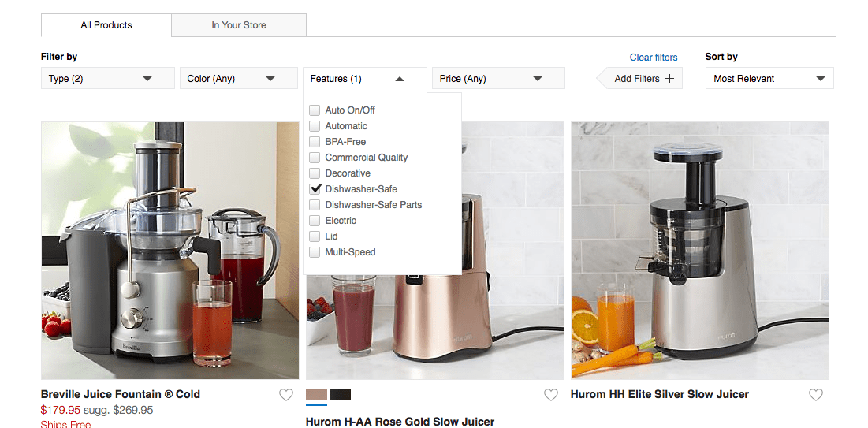This screenshot has height=428, width=868.
Task: Save Hurom HH Elite Silver juicer with heart
Action: [x=816, y=395]
